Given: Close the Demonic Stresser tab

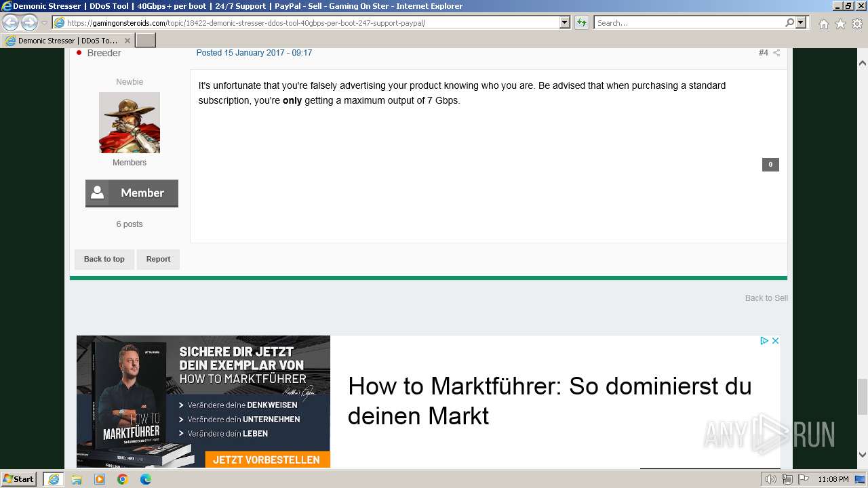Looking at the screenshot, I should tap(127, 41).
